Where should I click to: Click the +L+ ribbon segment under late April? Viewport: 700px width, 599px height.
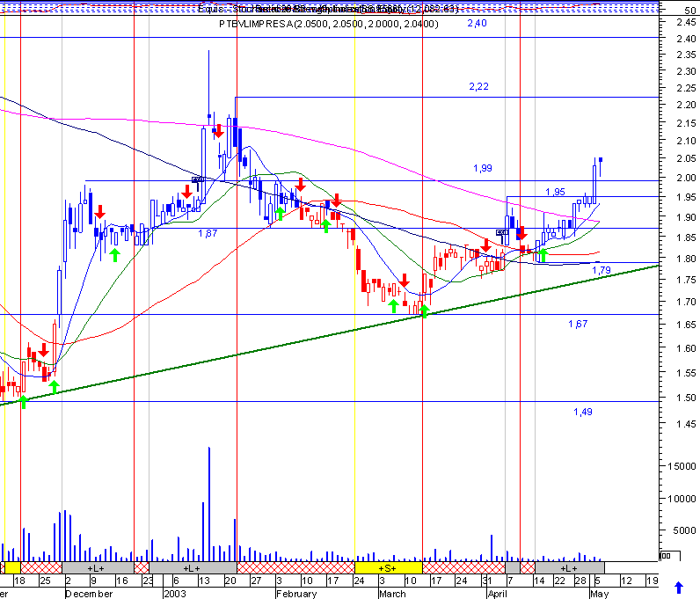click(569, 568)
